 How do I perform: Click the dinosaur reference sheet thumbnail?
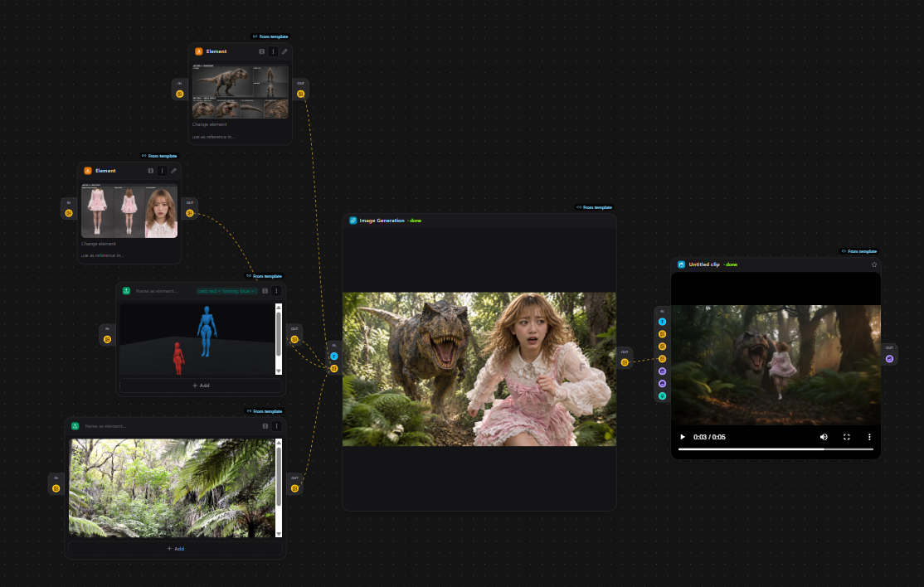[241, 91]
